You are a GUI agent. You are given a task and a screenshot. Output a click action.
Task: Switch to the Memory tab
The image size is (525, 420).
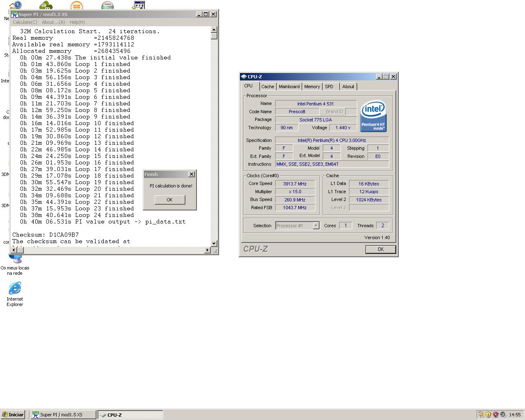click(312, 87)
